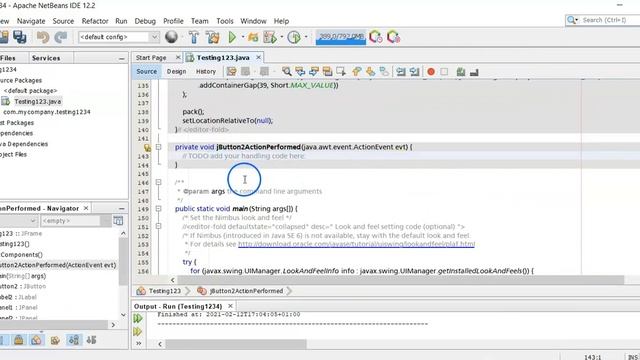Toggle Navigator sort by source icon

pyautogui.click(x=92, y=340)
